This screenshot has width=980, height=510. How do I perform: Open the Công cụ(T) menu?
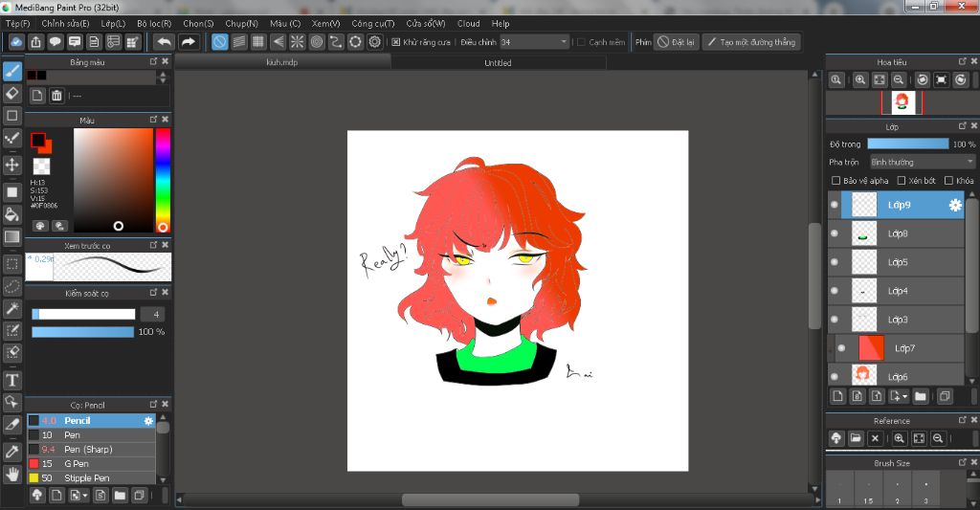pos(373,23)
